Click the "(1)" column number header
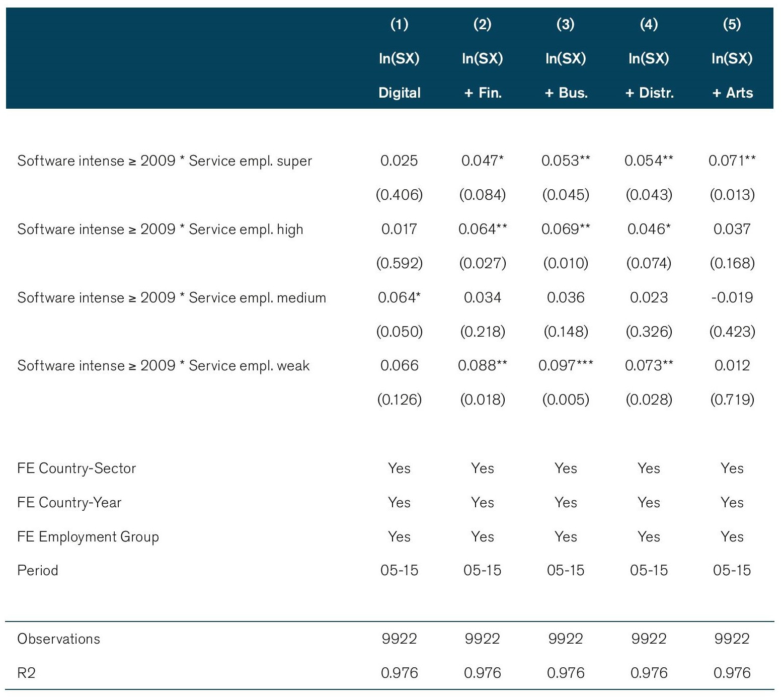Image resolution: width=782 pixels, height=700 pixels. pyautogui.click(x=399, y=24)
